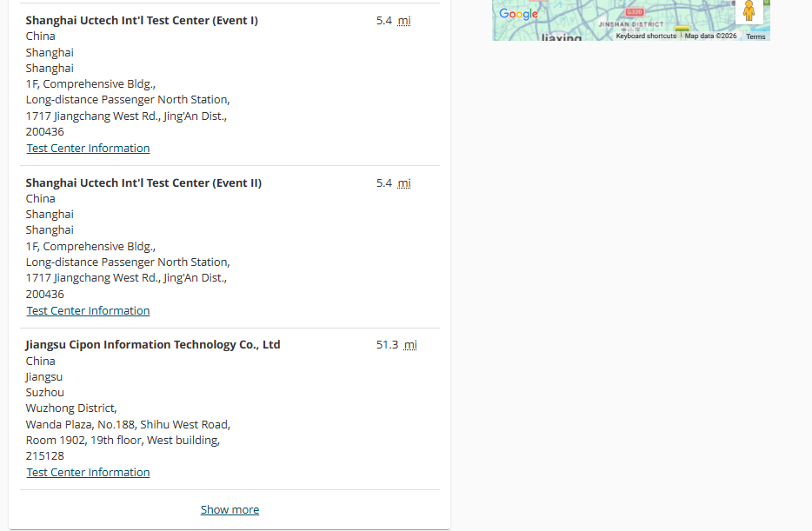The height and width of the screenshot is (531, 812).
Task: Open Test Center Information for Shanghai Uctech Event I
Action: pyautogui.click(x=88, y=149)
